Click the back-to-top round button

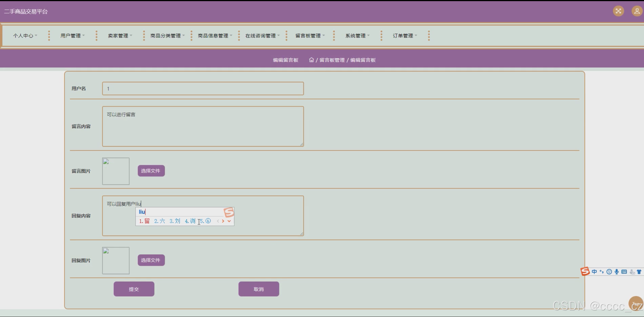pyautogui.click(x=636, y=304)
